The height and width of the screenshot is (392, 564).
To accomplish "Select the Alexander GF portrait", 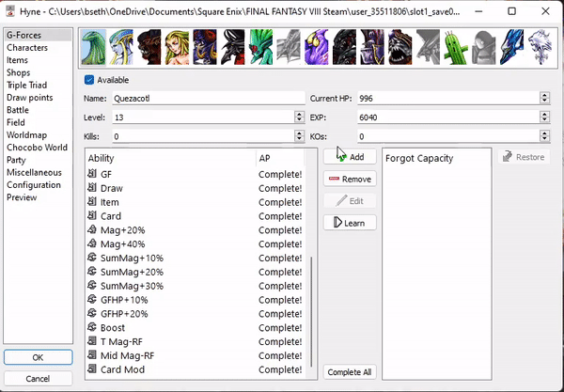I will 372,47.
